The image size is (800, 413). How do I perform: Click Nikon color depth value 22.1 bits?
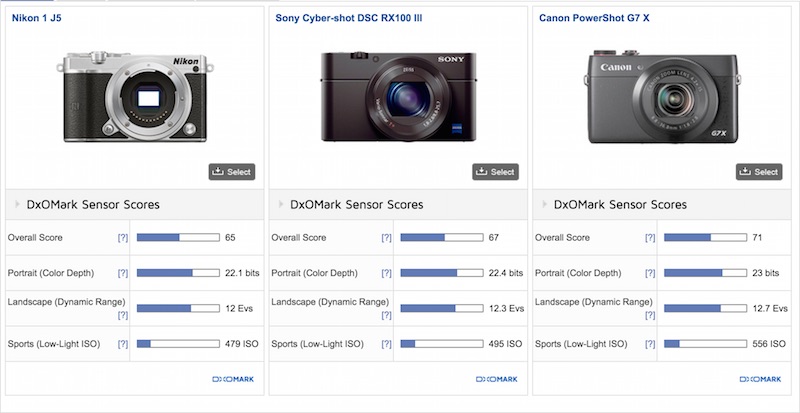coord(242,273)
